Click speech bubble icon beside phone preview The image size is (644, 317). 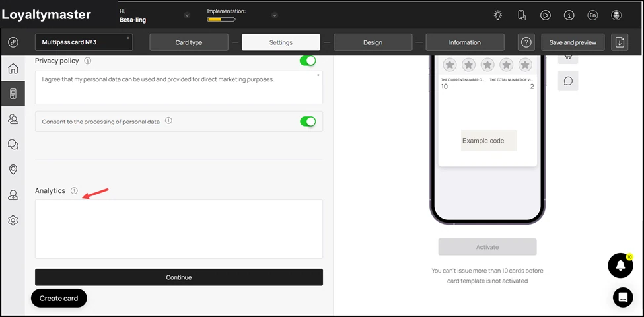click(x=568, y=81)
